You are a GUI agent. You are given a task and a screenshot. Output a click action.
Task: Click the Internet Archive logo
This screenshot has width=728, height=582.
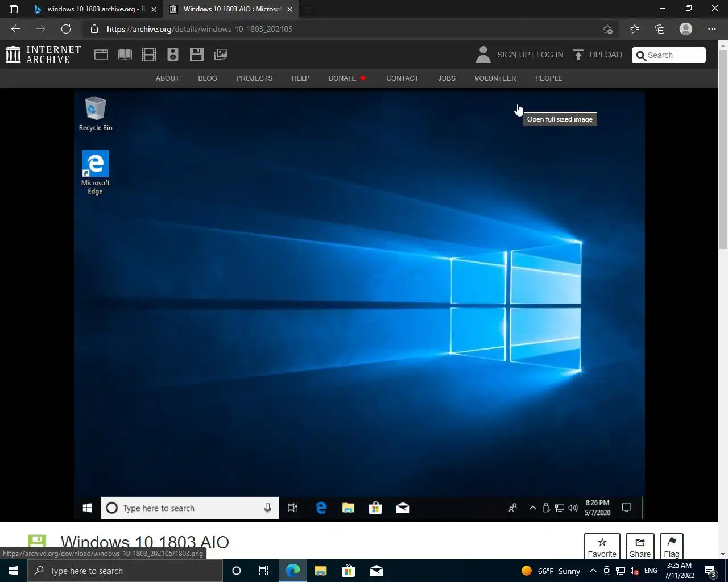[x=43, y=55]
